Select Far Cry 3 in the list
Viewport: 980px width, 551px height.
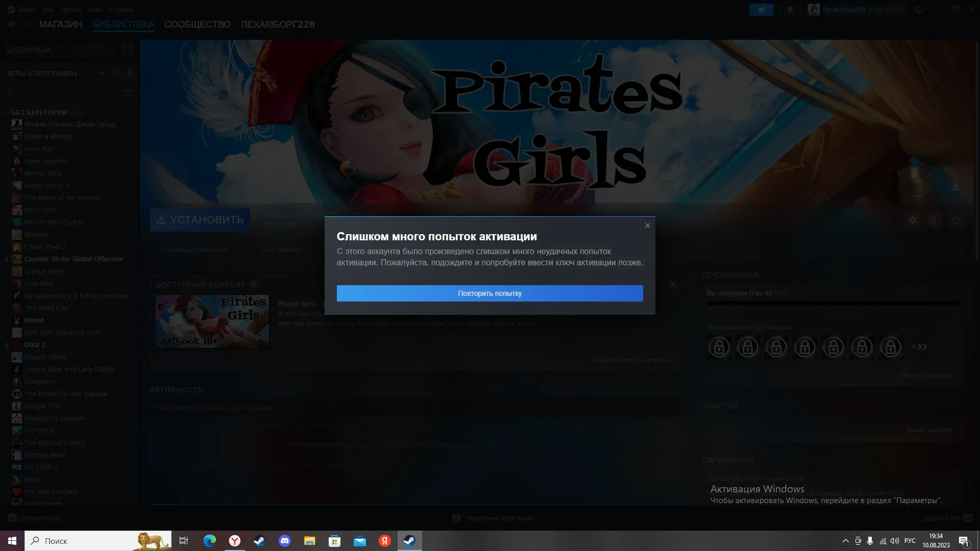click(41, 467)
